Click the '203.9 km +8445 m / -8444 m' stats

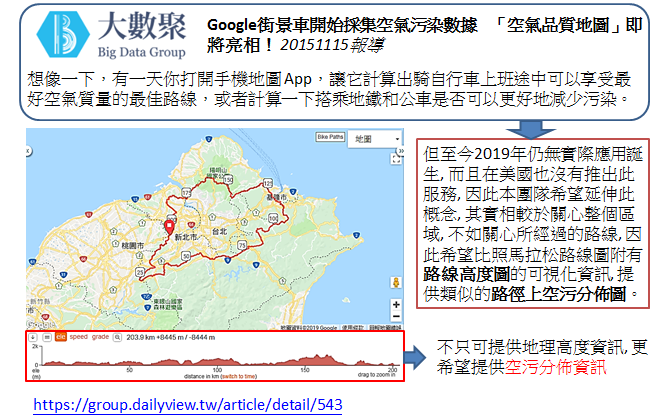(171, 337)
